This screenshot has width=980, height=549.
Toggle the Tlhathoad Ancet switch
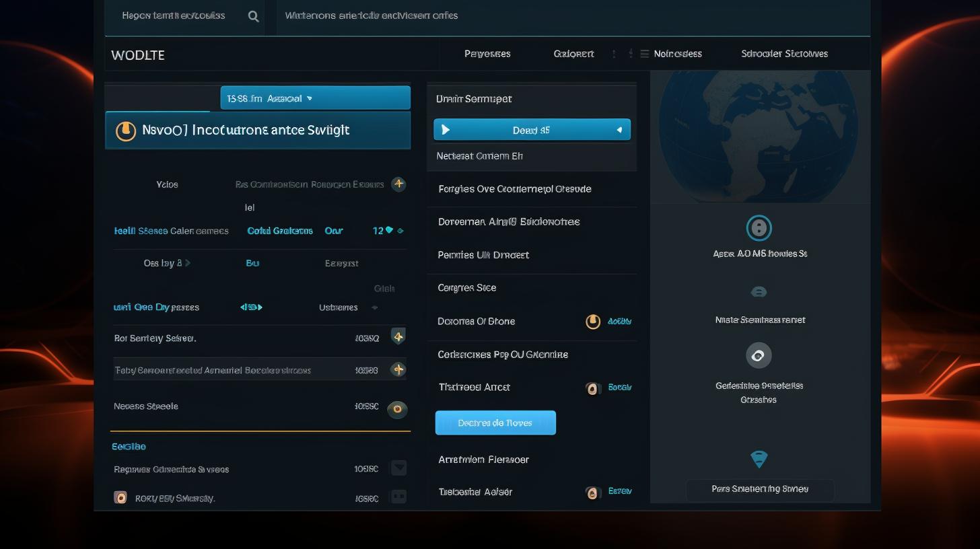click(x=592, y=388)
